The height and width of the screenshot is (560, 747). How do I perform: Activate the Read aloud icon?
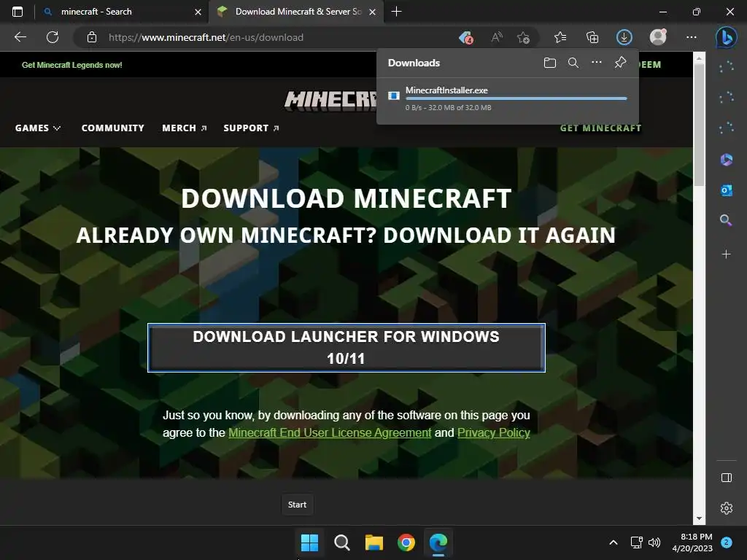pos(496,37)
